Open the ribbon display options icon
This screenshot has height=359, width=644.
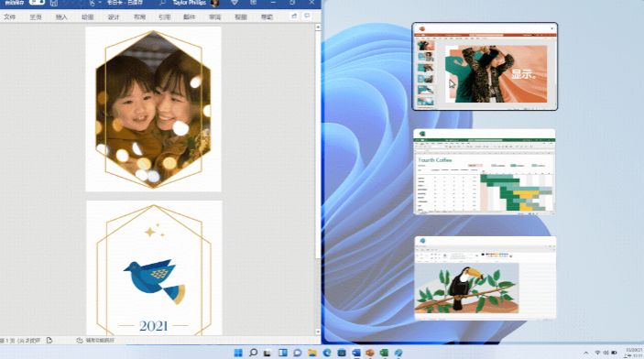click(x=254, y=3)
